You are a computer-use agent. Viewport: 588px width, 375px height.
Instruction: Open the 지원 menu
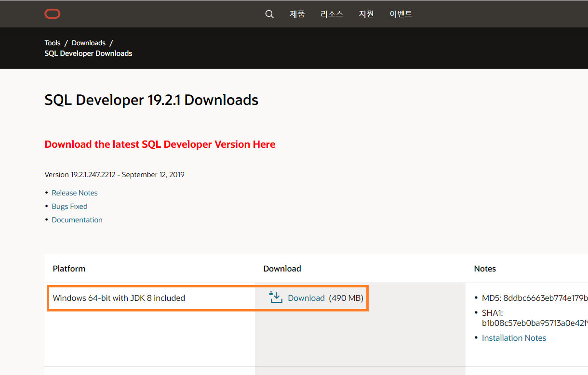[366, 14]
